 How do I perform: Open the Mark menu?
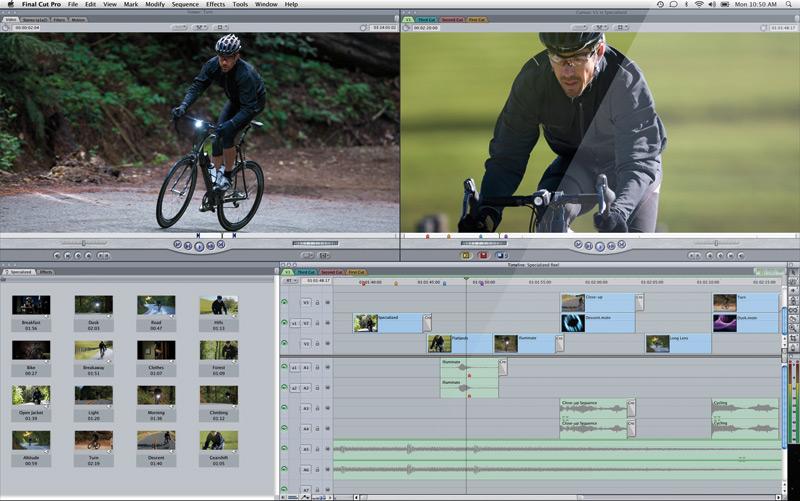(131, 4)
